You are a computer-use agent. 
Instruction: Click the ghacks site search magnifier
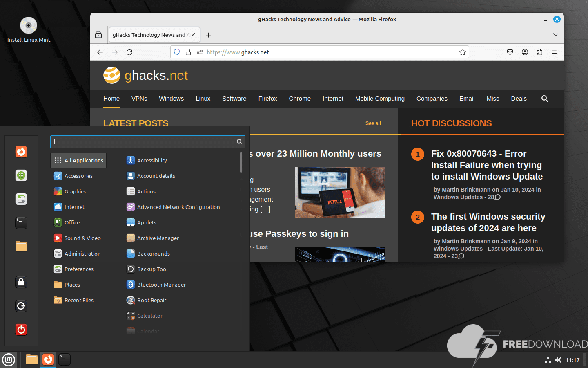coord(545,99)
